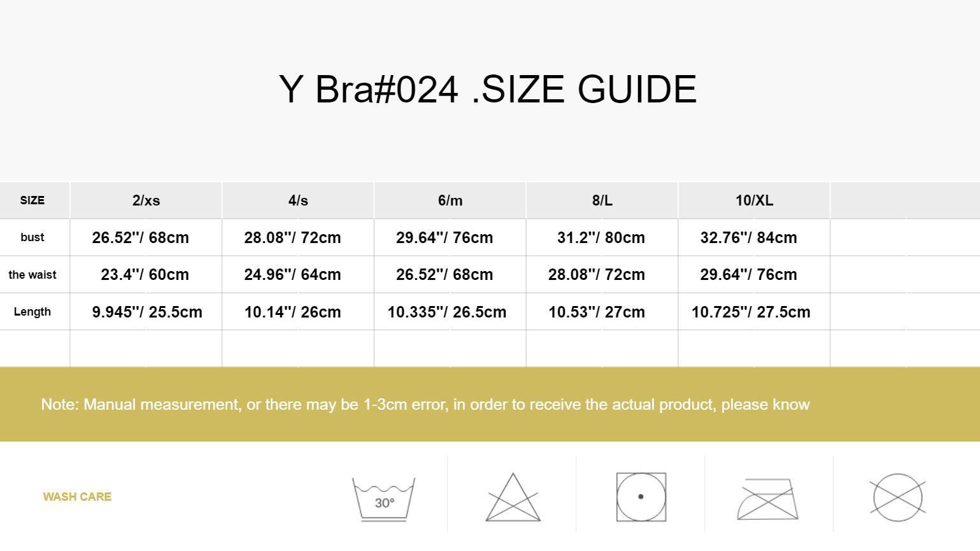Click the waist row label
This screenshot has height=551, width=980.
pos(32,275)
